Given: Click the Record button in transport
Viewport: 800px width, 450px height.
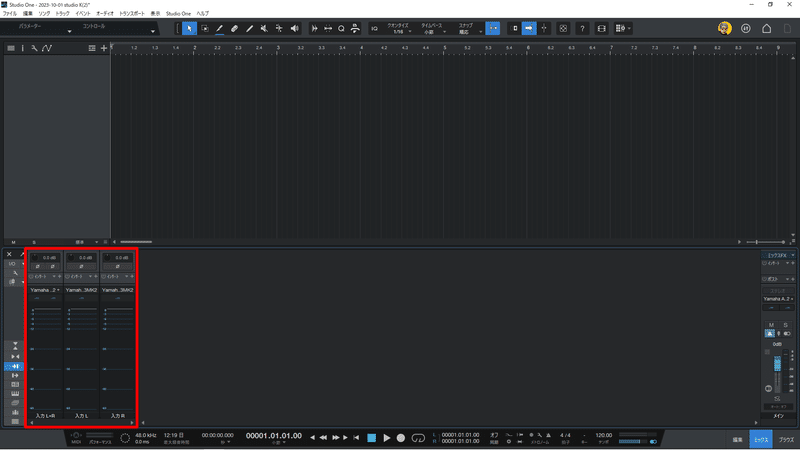Looking at the screenshot, I should 401,438.
